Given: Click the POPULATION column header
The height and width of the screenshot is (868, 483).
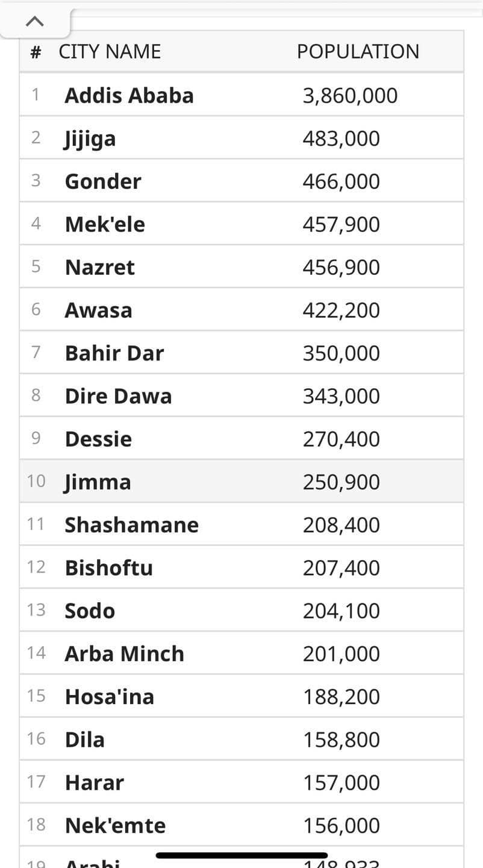Looking at the screenshot, I should click(358, 52).
